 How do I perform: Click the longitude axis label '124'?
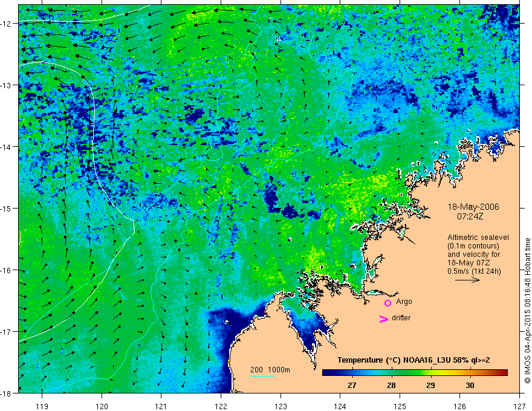coord(340,406)
